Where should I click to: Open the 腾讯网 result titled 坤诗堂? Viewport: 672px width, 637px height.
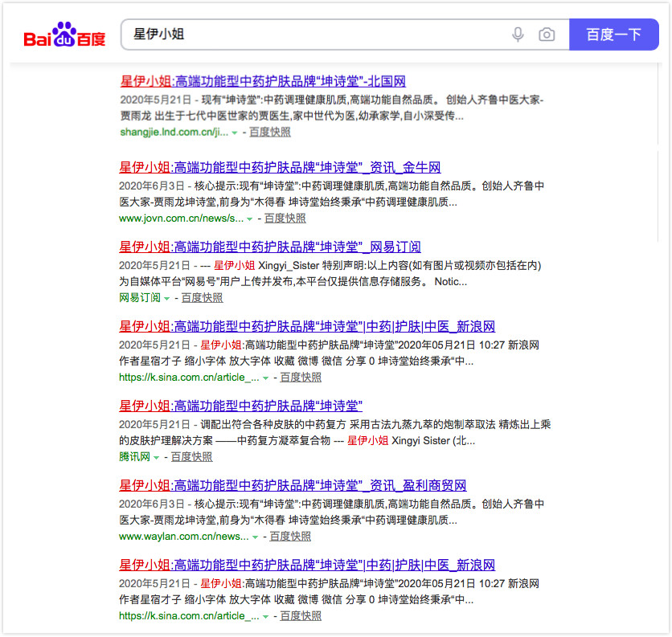click(x=241, y=406)
